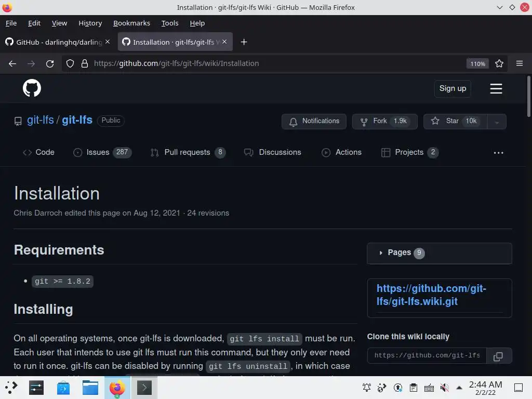This screenshot has height=399, width=532.
Task: Open the Projects tab
Action: pyautogui.click(x=410, y=152)
